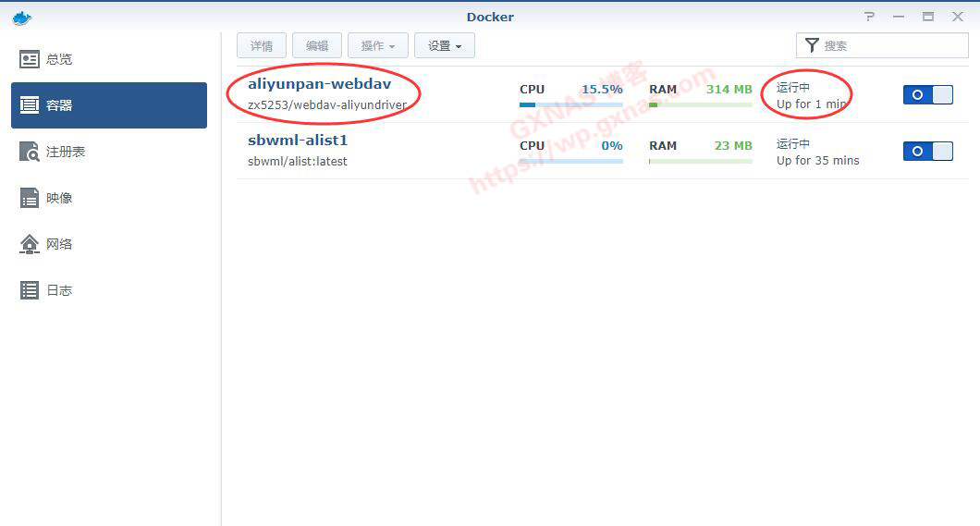The width and height of the screenshot is (980, 526).
Task: Click the 15.5% CPU value
Action: coord(603,90)
